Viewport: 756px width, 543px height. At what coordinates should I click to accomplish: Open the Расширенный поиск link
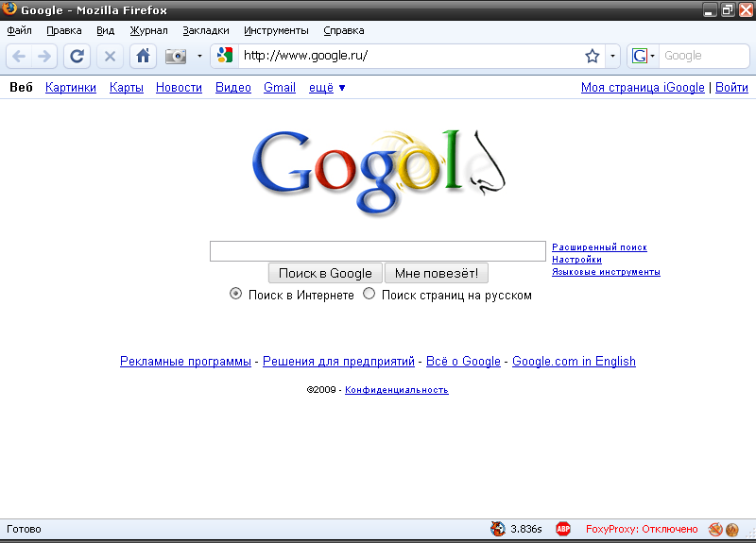click(599, 247)
